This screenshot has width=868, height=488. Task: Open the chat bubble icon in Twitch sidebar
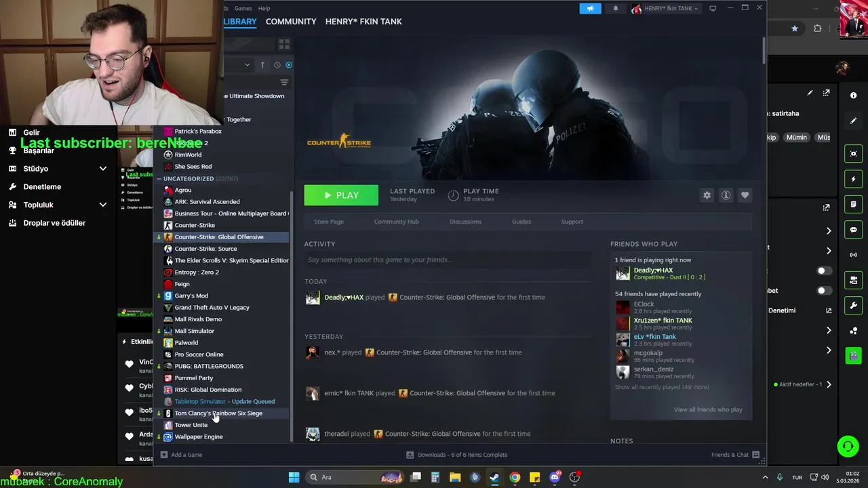tap(853, 230)
